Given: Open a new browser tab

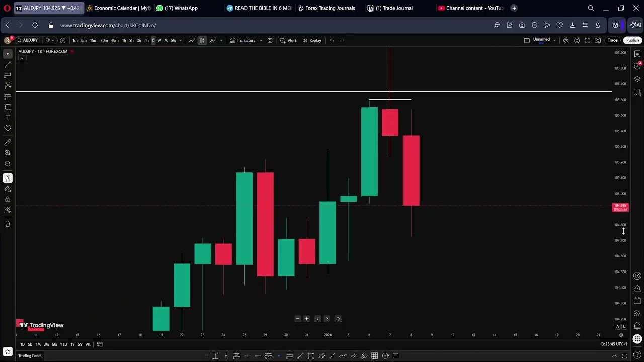Looking at the screenshot, I should pyautogui.click(x=514, y=8).
